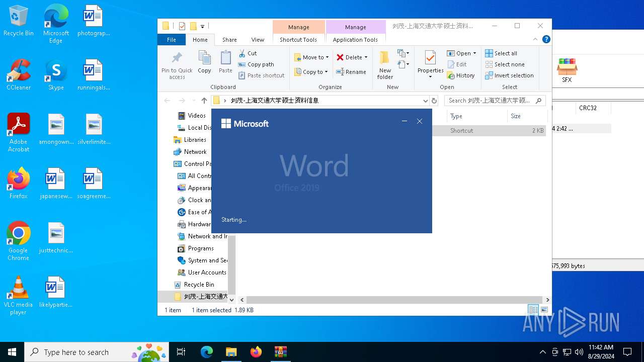Click Select all in ribbon
Image resolution: width=644 pixels, height=362 pixels.
click(501, 53)
